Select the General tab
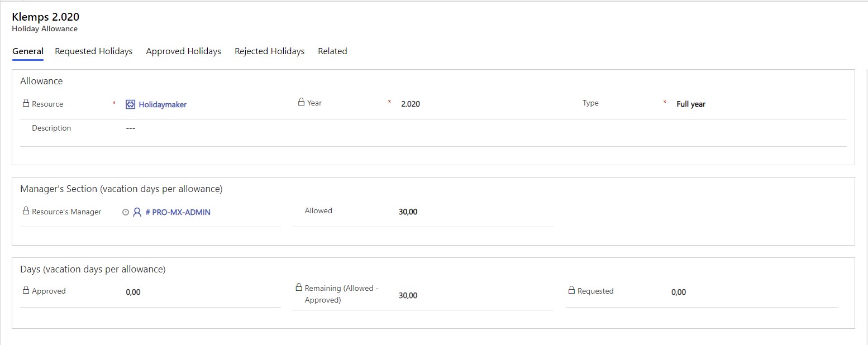Viewport: 868px width, 345px height. tap(28, 51)
